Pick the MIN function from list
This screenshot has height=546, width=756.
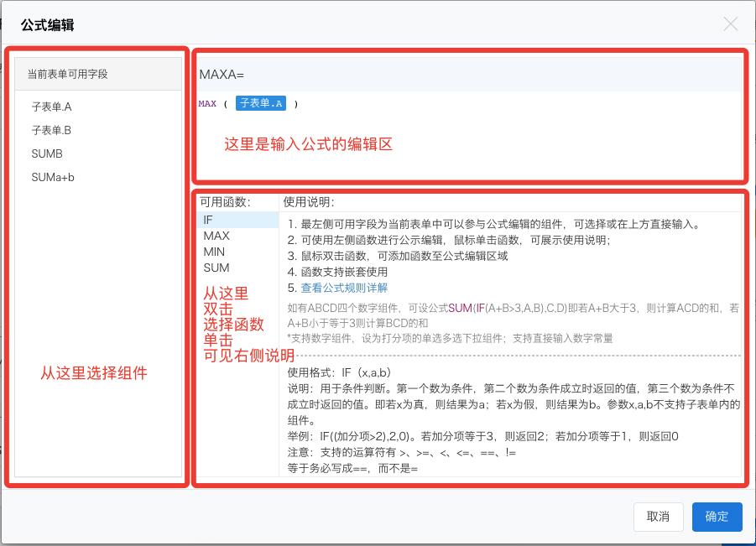[214, 252]
